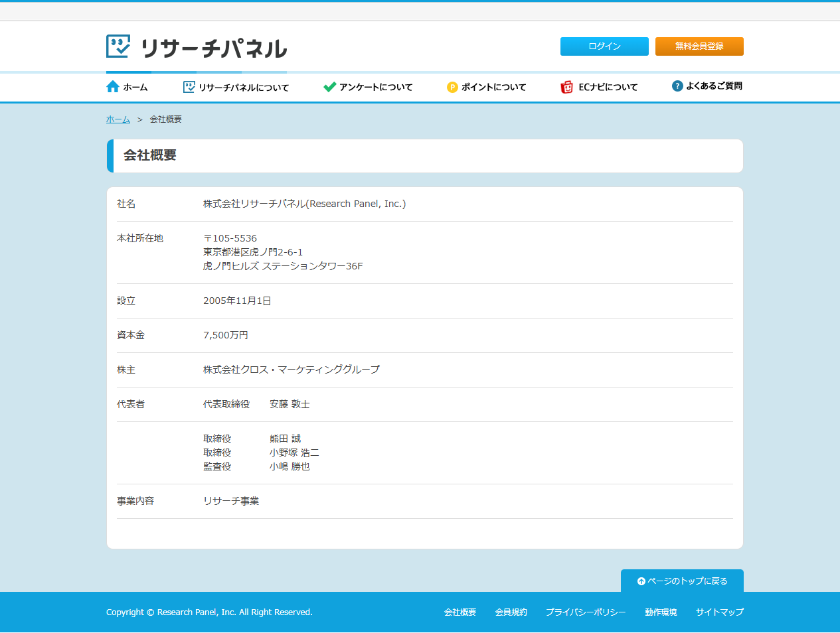Click the 代表者 label
Viewport: 840px width, 633px height.
click(131, 404)
